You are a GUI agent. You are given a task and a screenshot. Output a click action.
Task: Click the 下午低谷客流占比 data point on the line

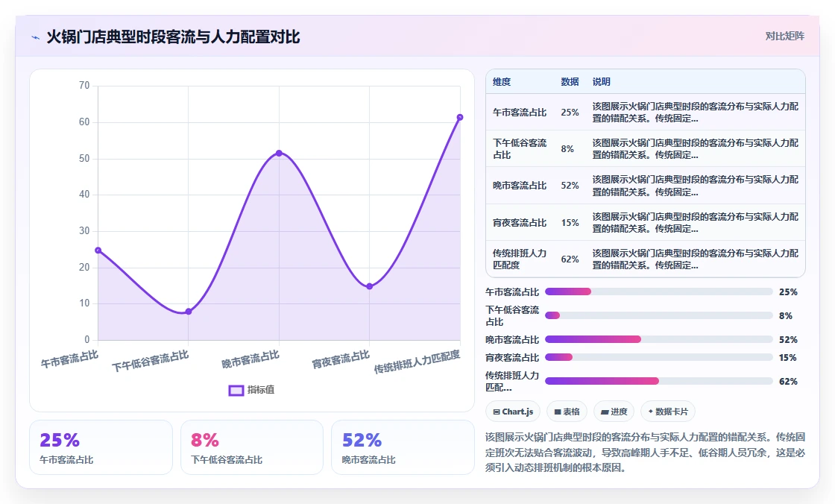(x=188, y=312)
